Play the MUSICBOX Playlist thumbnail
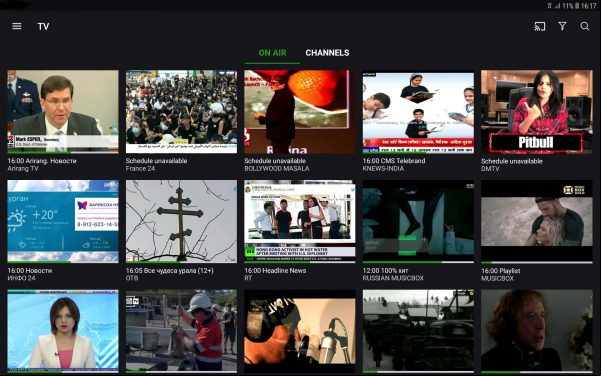 click(x=537, y=222)
